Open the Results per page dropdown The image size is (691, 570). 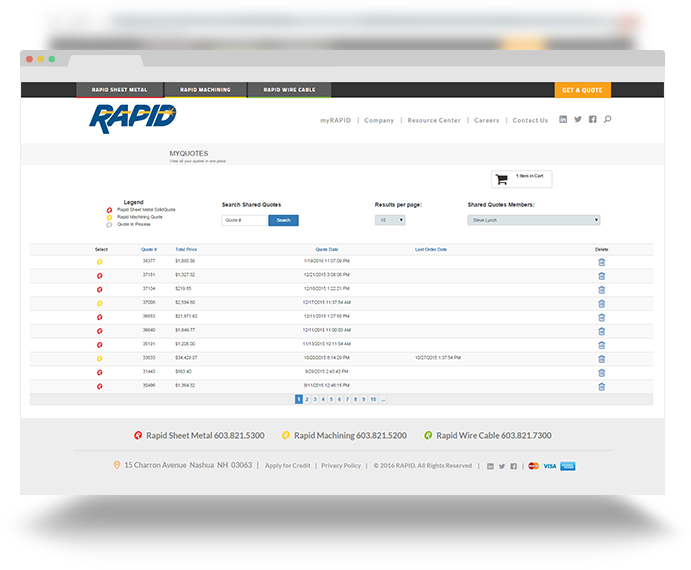[390, 220]
